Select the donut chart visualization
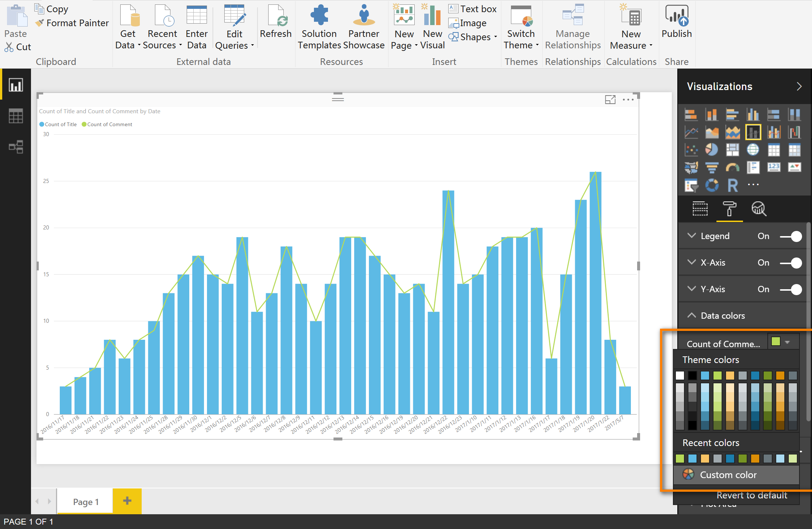 (x=712, y=185)
